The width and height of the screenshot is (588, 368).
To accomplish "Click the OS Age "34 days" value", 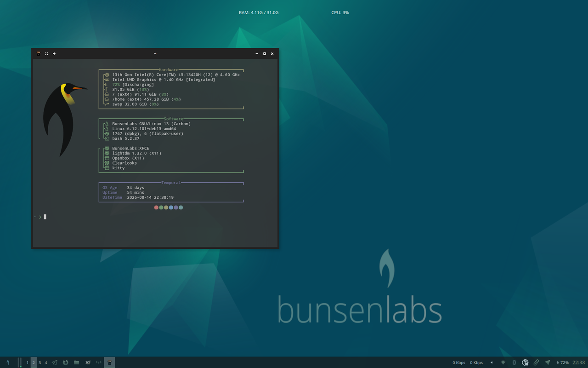I will 136,188.
